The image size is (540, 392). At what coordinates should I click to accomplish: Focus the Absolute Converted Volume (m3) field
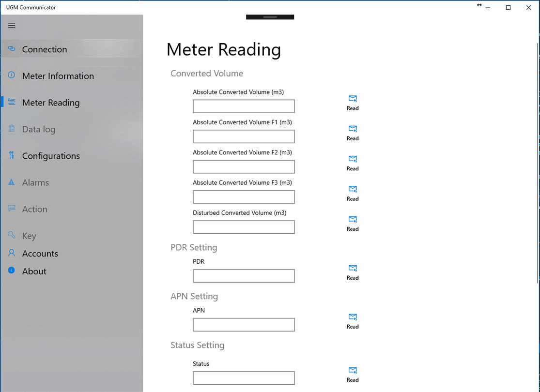(244, 106)
